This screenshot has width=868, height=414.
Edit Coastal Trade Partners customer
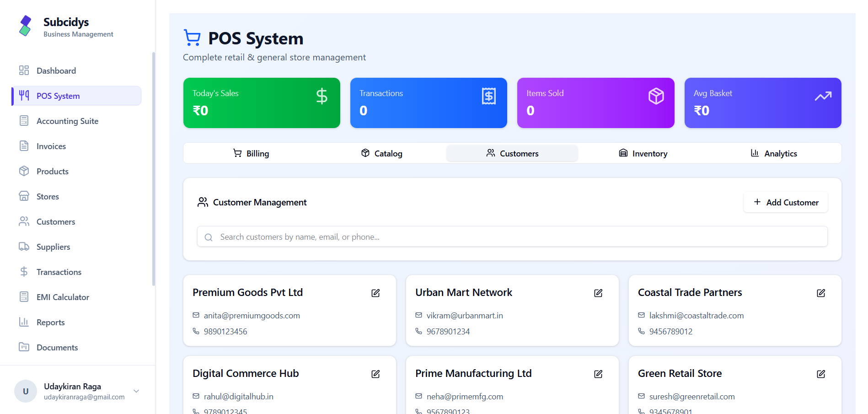pyautogui.click(x=821, y=293)
